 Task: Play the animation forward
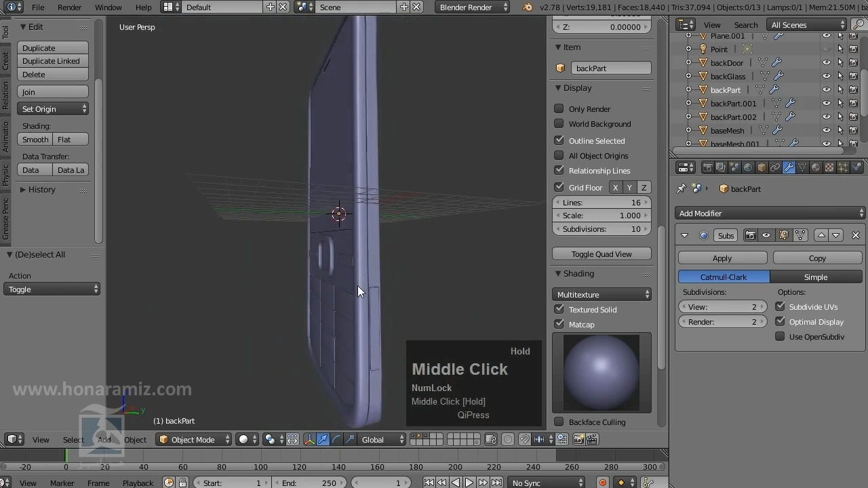[469, 483]
